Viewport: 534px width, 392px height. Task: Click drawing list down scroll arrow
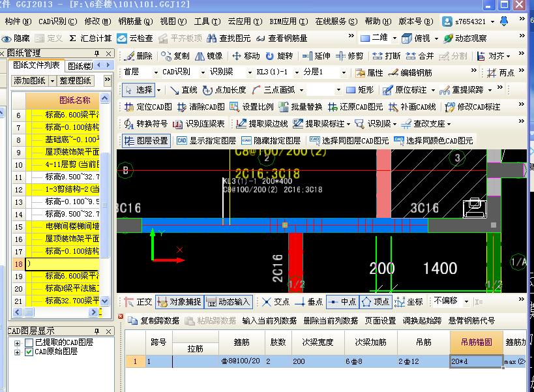[105, 301]
